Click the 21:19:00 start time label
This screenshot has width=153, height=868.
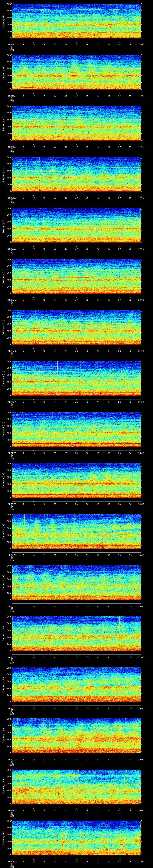(12, 300)
